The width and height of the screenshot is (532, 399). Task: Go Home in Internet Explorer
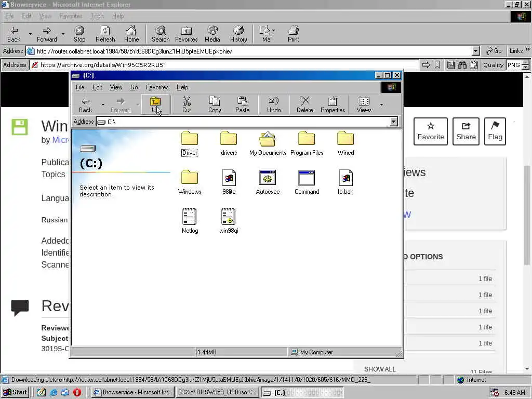coord(131,34)
